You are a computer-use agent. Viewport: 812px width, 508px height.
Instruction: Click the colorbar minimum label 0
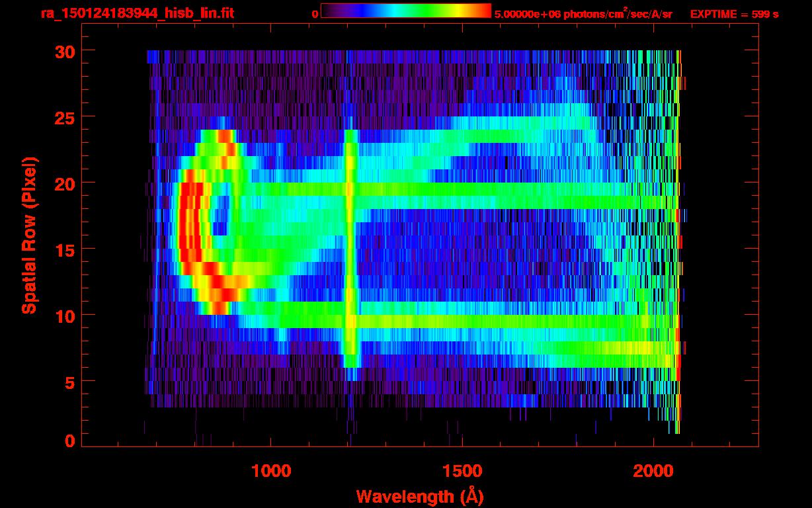[x=315, y=14]
